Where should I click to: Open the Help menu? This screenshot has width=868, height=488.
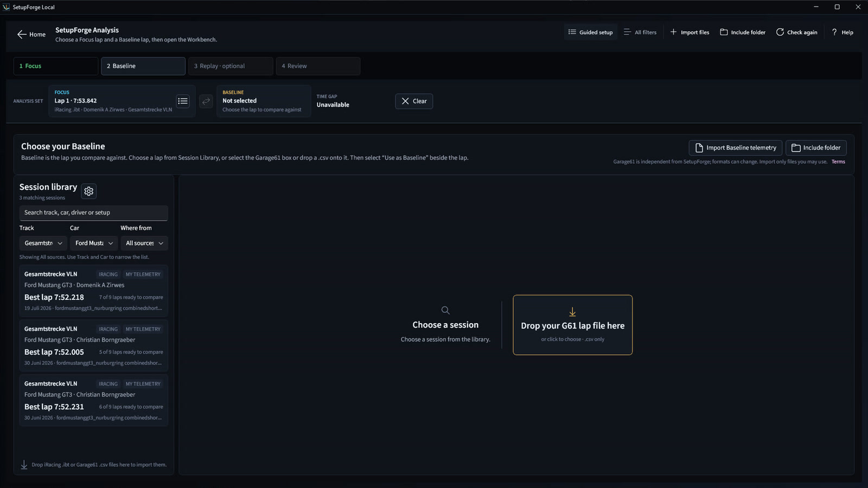point(843,32)
